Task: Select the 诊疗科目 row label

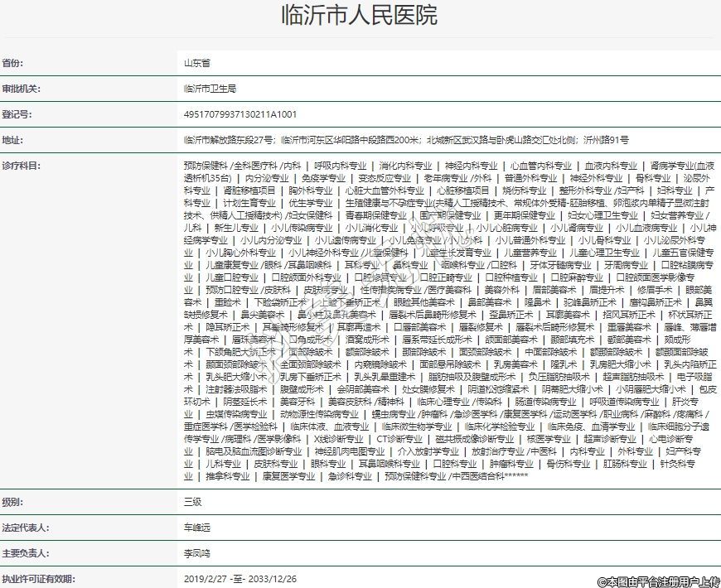Action: [21, 166]
